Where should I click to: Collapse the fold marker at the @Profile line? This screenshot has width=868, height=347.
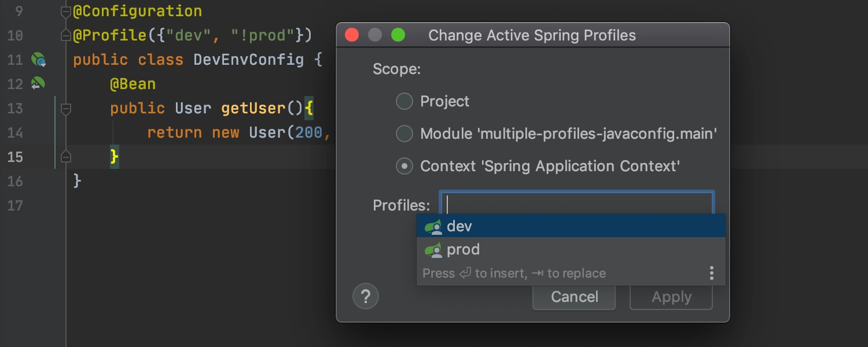click(66, 36)
